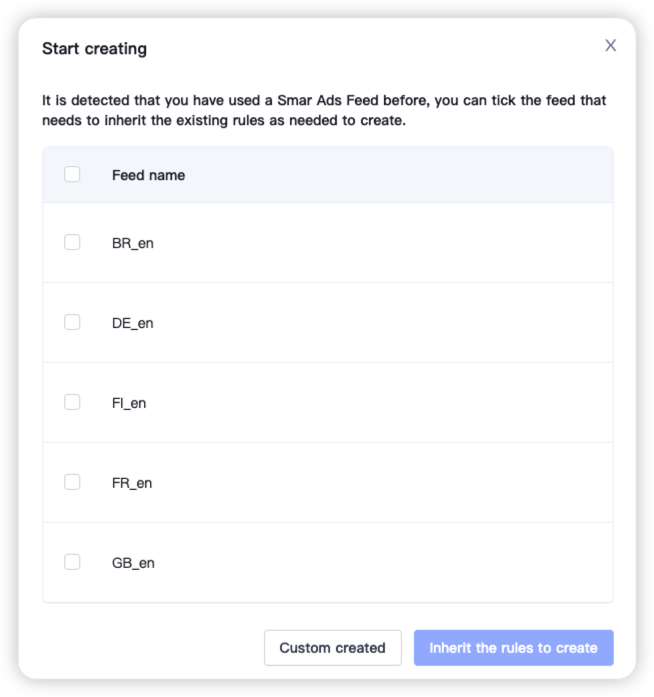Click the BR_en feed name text
Image resolution: width=654 pixels, height=697 pixels.
click(133, 243)
